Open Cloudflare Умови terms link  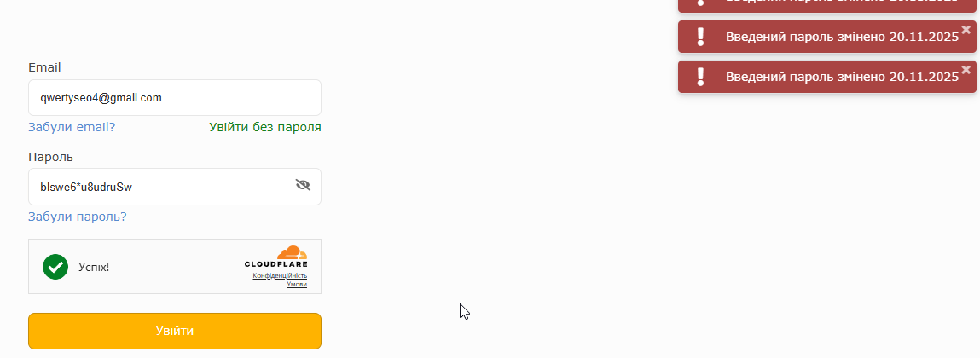coord(296,284)
